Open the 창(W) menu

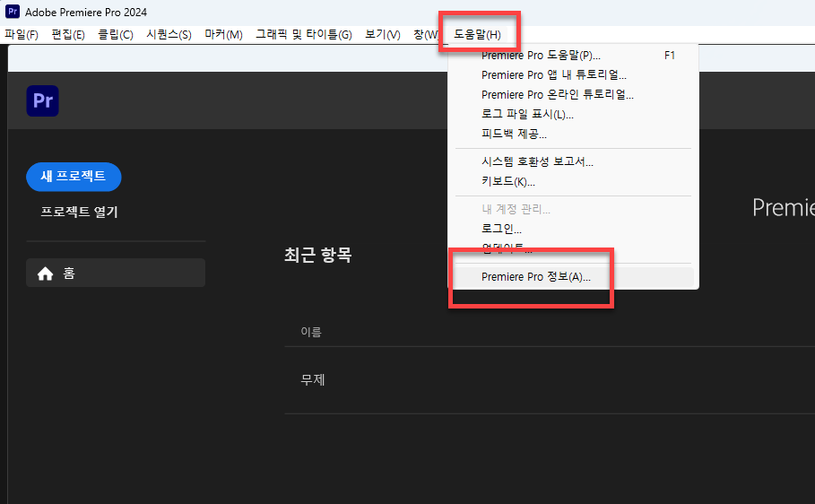point(426,35)
